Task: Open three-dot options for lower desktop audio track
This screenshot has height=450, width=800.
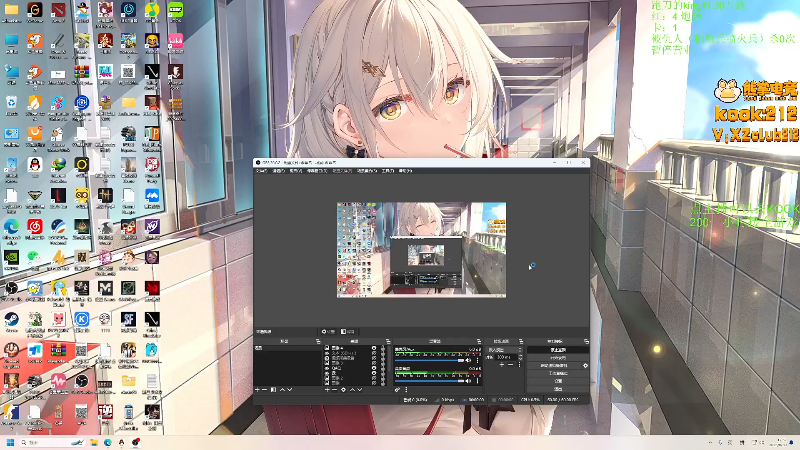Action: (478, 381)
